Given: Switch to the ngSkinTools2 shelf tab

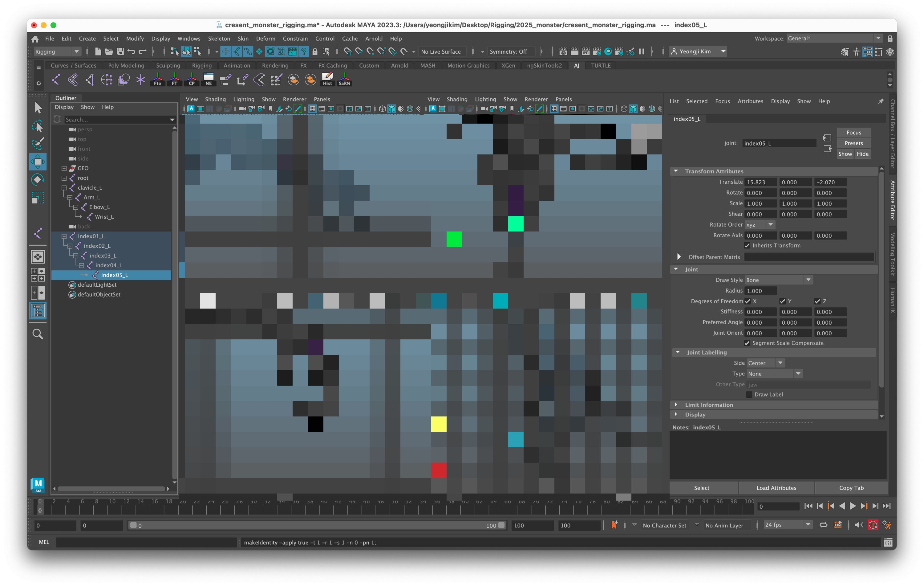Looking at the screenshot, I should point(544,66).
